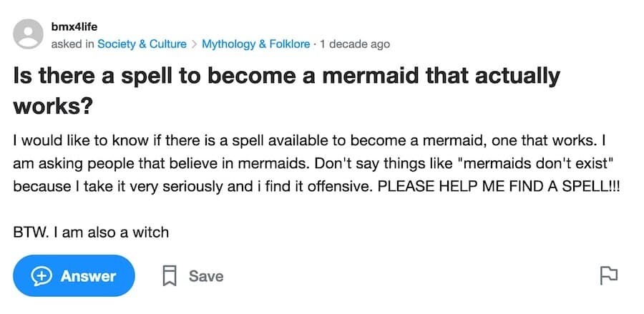Viewport: 644px width, 314px height.
Task: Click the bookmark icon beside Save
Action: click(169, 275)
